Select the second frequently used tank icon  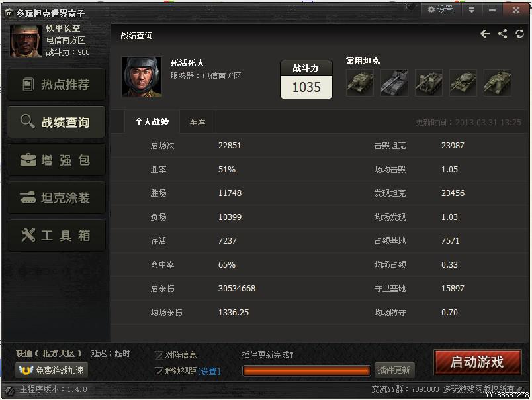coord(394,83)
